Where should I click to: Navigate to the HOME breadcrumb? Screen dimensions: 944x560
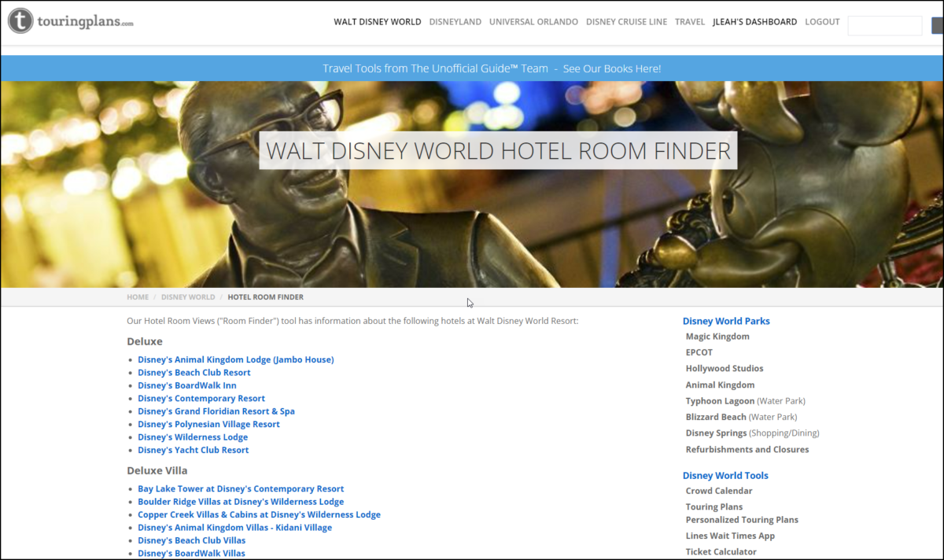point(138,297)
